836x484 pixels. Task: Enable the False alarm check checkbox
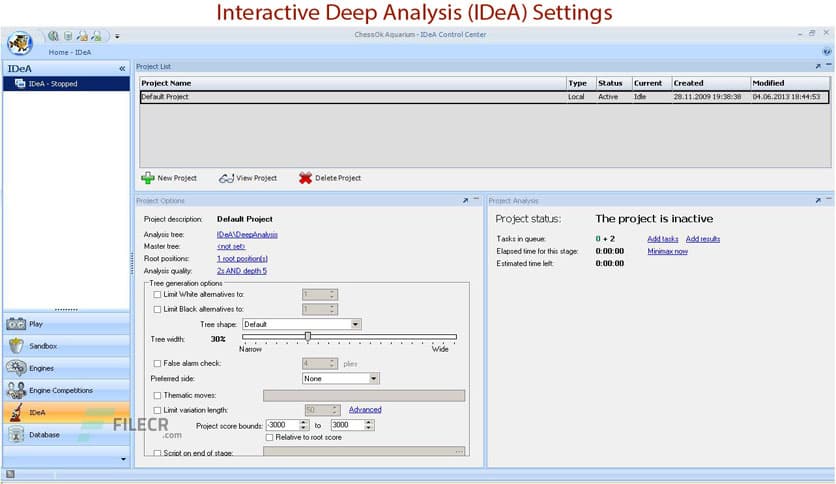[x=157, y=363]
